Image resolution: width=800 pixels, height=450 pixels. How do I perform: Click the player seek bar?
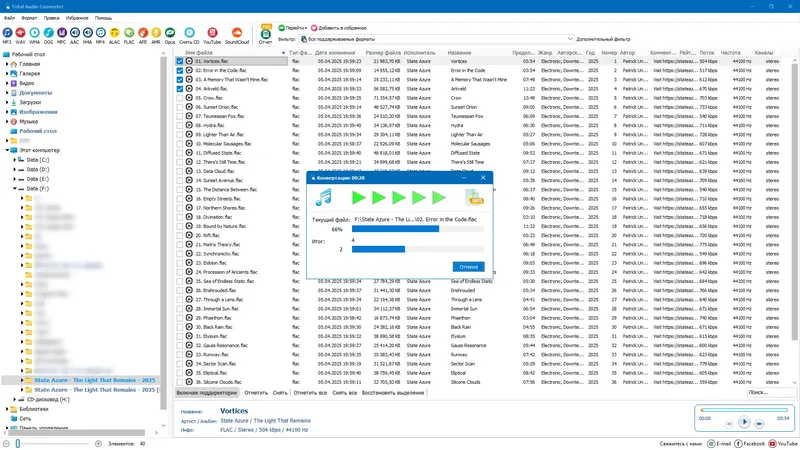(744, 410)
